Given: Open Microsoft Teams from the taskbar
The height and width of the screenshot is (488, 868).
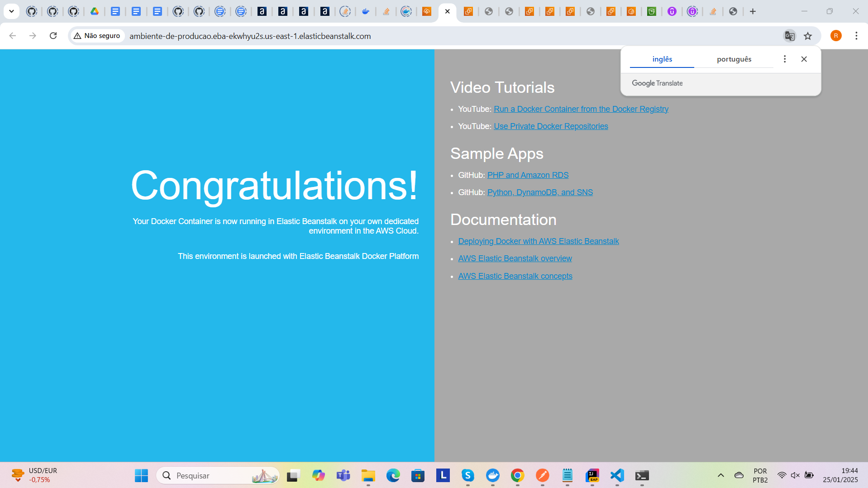Looking at the screenshot, I should (343, 475).
